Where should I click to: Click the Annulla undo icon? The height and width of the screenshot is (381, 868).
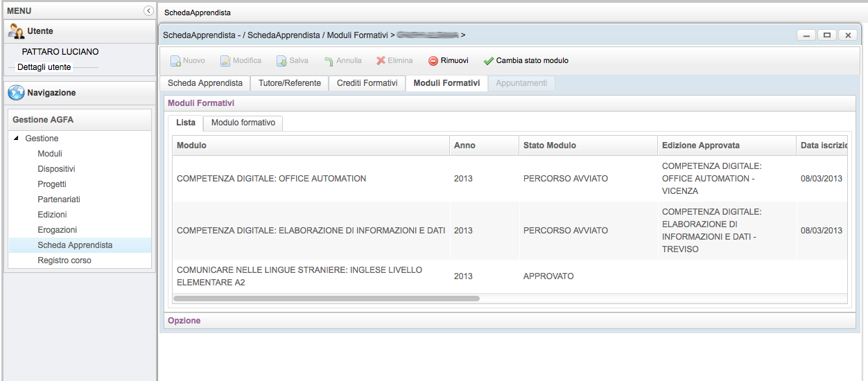tap(329, 61)
